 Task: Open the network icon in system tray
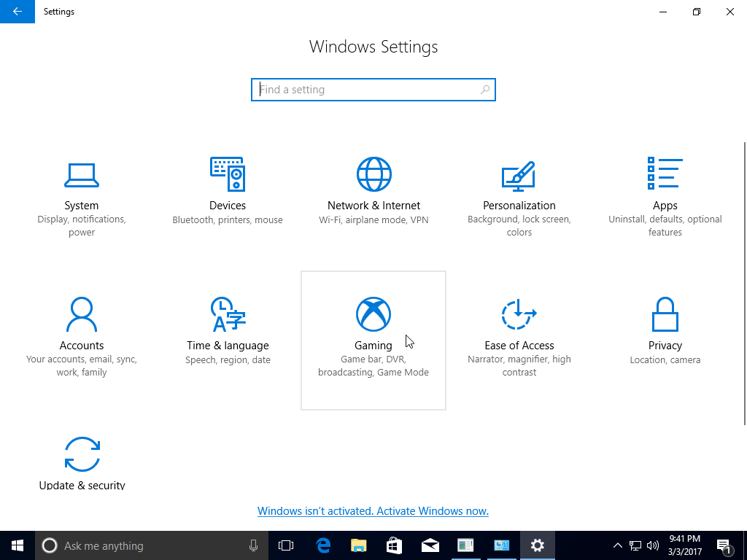pyautogui.click(x=635, y=545)
